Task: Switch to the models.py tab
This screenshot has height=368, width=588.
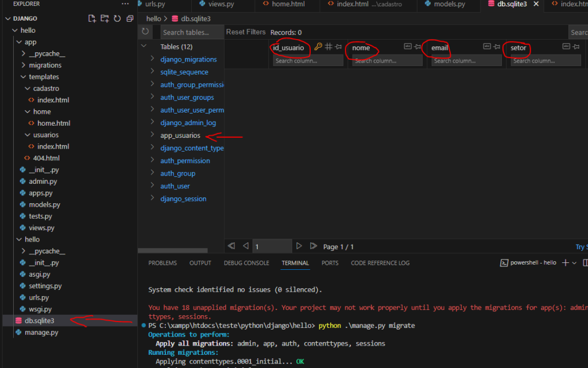Action: [x=450, y=4]
